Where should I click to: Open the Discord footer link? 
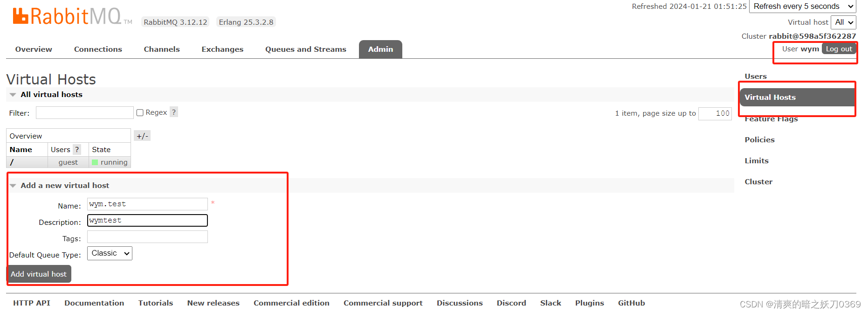click(511, 303)
